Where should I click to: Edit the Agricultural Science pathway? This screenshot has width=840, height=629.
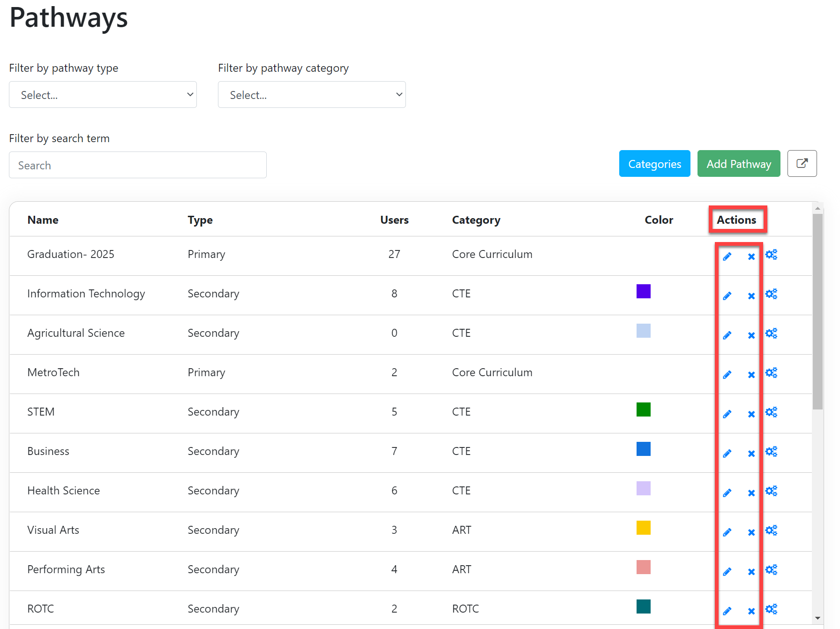point(727,335)
